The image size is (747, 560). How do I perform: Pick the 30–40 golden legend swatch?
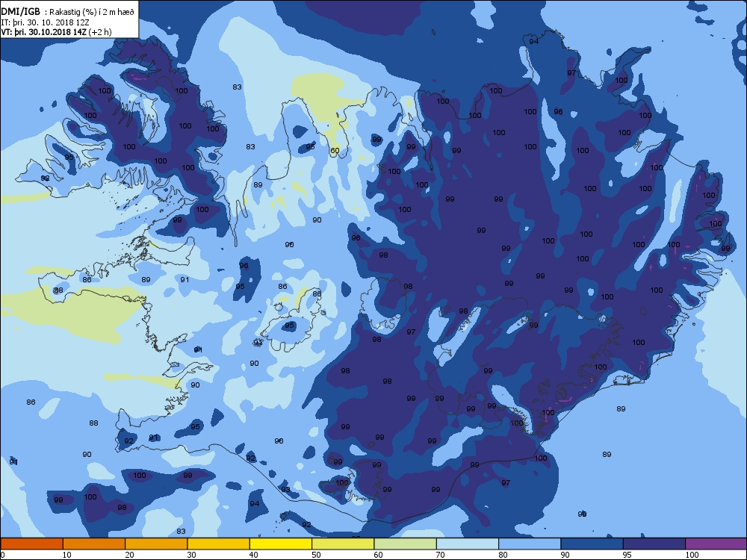[219, 544]
